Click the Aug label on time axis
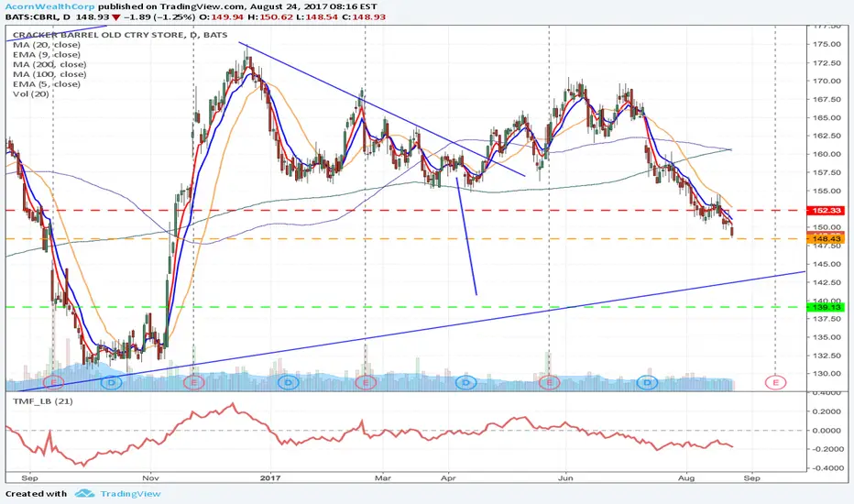The width and height of the screenshot is (854, 504). (686, 477)
